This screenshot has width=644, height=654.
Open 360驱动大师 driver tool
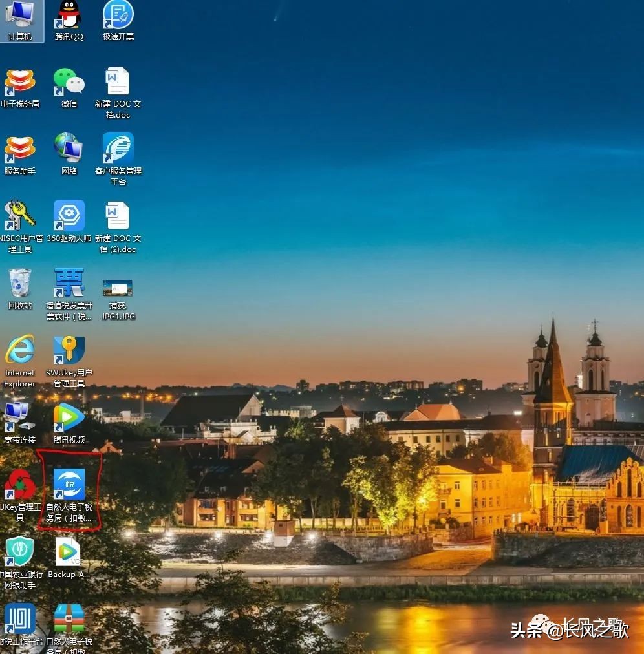[x=69, y=216]
